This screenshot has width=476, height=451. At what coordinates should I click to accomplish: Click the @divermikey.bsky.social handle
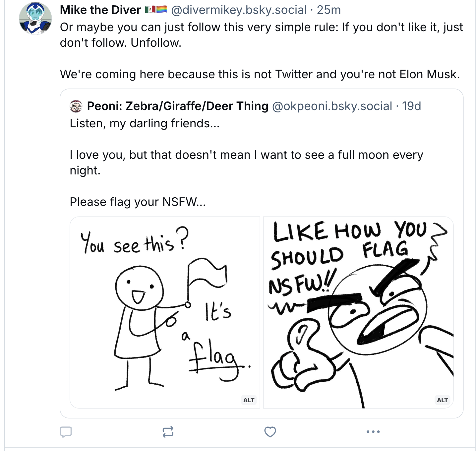click(x=239, y=10)
